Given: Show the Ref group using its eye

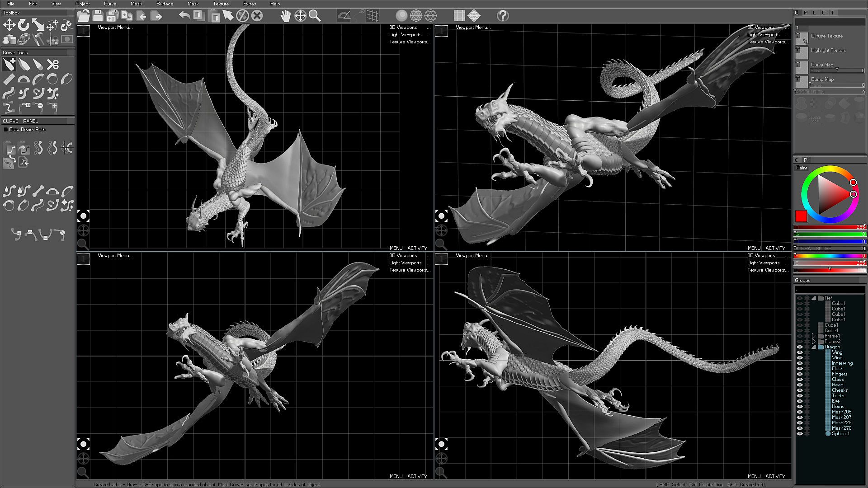Looking at the screenshot, I should coord(799,298).
